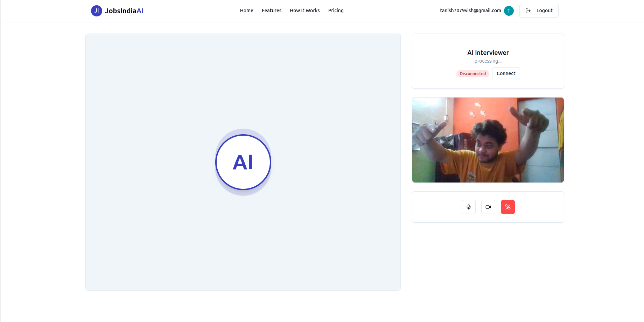Click the Connect button
Viewport: 644px width, 322px height.
[506, 73]
